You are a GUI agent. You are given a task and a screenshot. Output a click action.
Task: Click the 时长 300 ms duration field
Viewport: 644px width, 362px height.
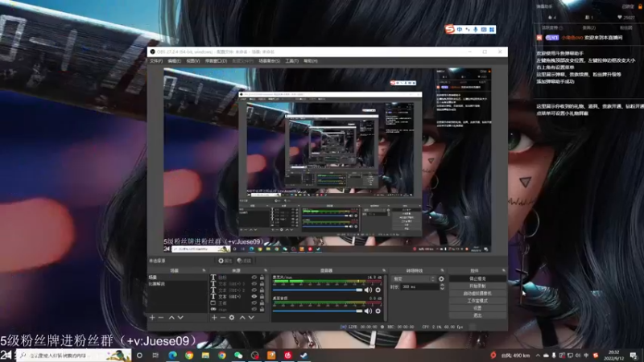coord(420,287)
